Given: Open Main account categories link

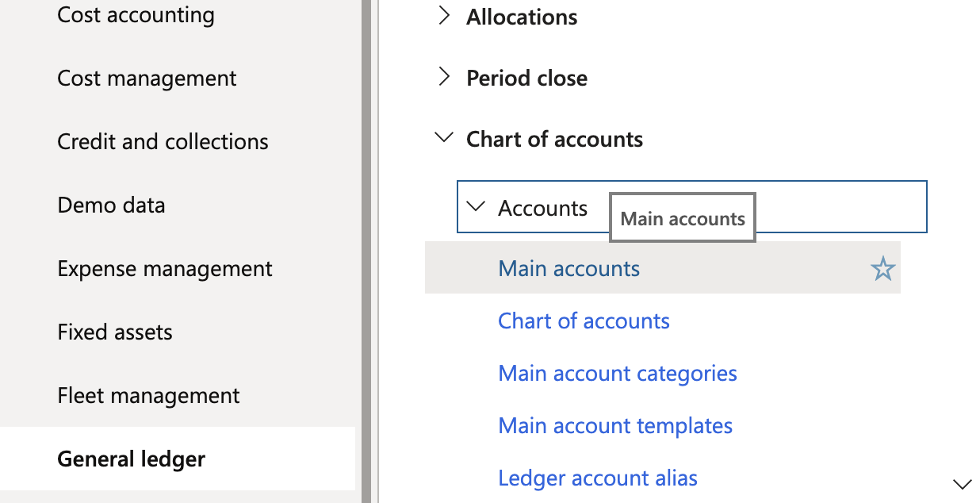Looking at the screenshot, I should (618, 373).
